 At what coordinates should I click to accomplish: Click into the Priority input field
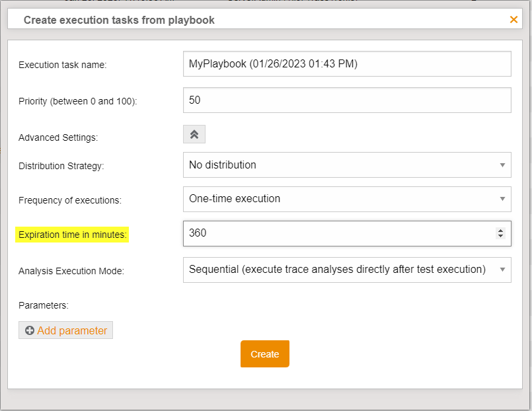(346, 100)
